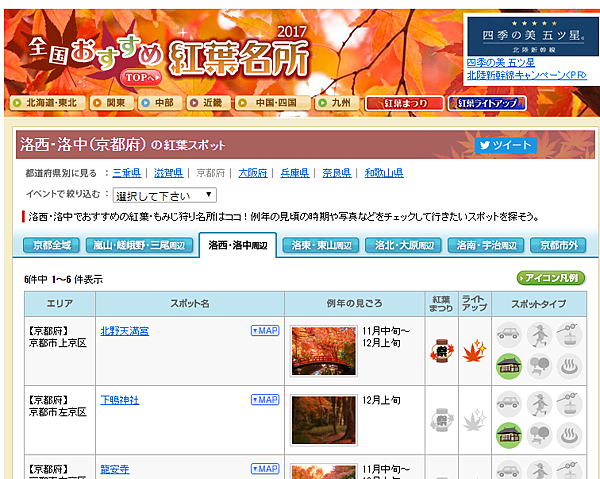The height and width of the screenshot is (479, 600).
Task: Click ropeway spot-type icon in 下鴨神社 row
Action: tap(569, 404)
